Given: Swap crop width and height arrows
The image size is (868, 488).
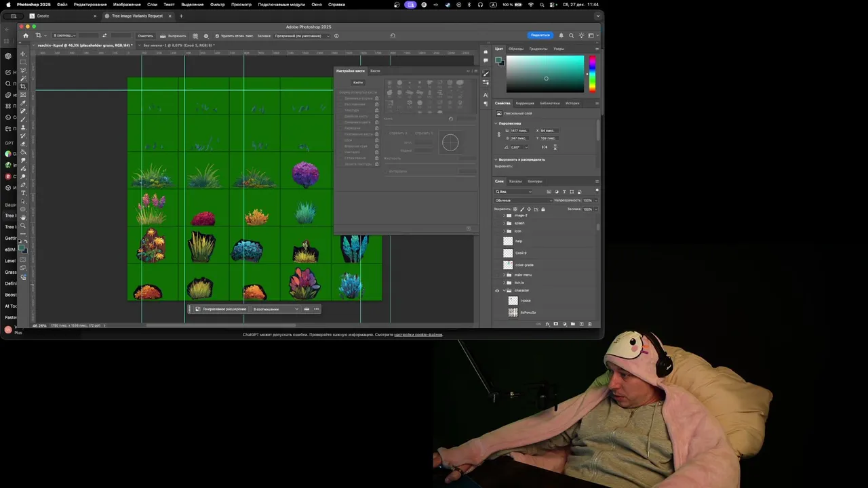Looking at the screenshot, I should (x=104, y=36).
